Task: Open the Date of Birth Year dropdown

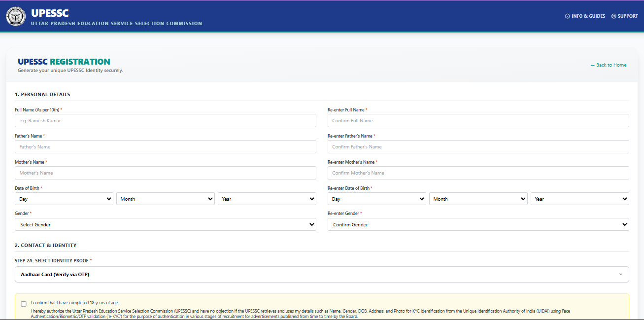Action: pos(267,199)
